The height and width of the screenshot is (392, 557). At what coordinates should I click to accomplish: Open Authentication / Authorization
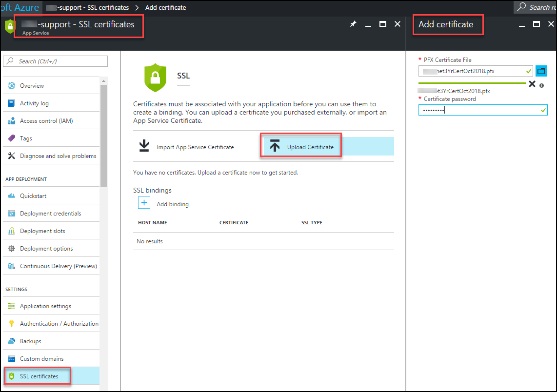coord(51,323)
